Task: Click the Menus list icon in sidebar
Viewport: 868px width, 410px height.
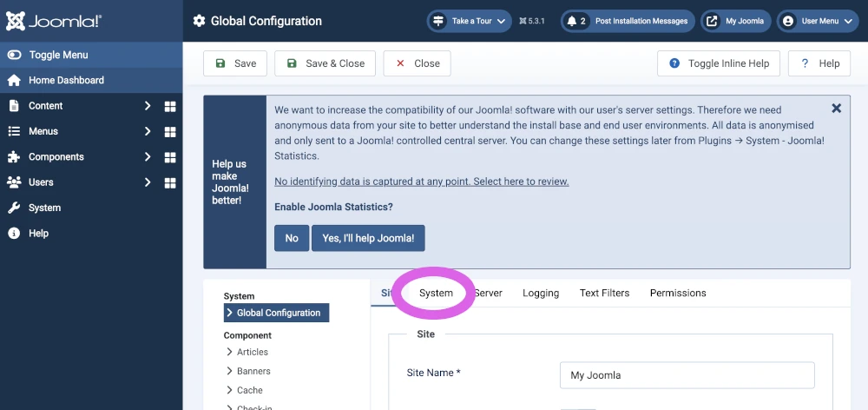Action: (14, 131)
